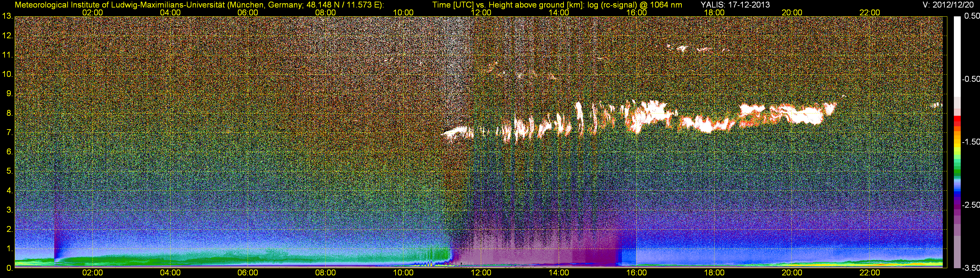Viewport: 980px width, 278px height.
Task: Click the white section of the color scale
Action: (x=957, y=56)
